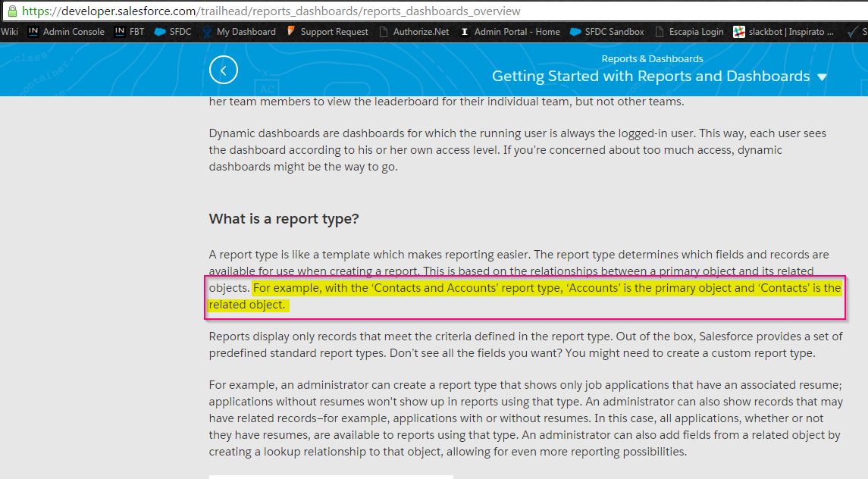Expand the Getting Started with Reports dropdown arrow

pyautogui.click(x=822, y=77)
